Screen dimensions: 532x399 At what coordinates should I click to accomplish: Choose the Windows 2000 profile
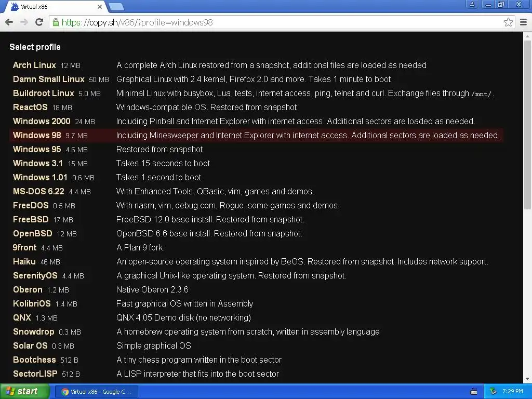42,121
